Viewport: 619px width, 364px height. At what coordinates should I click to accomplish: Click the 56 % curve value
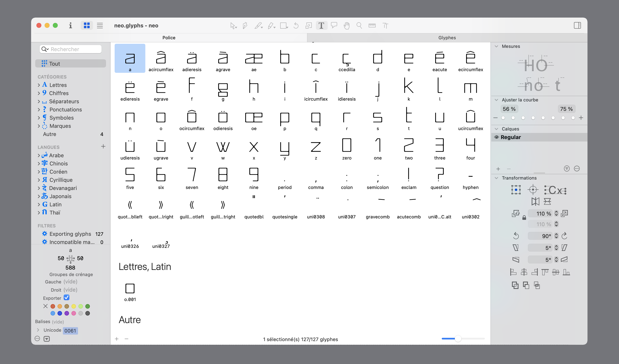(x=509, y=109)
